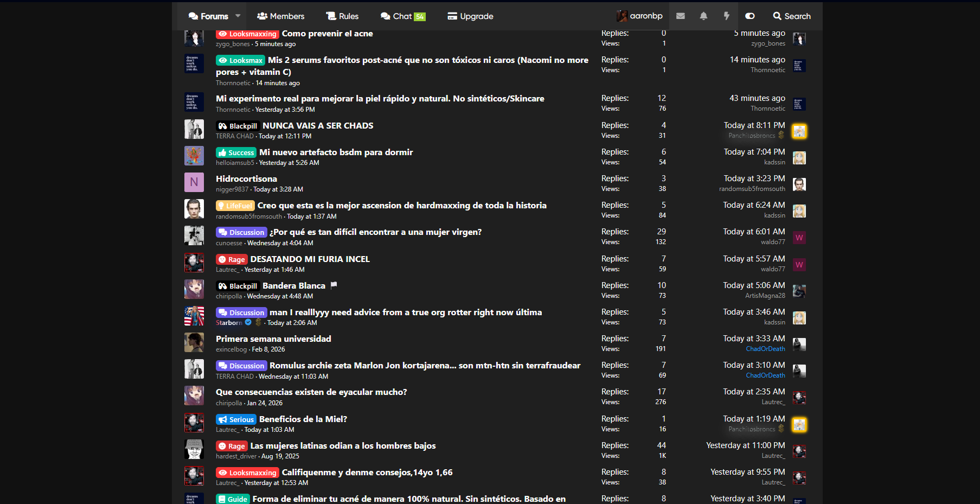Click Yesterday at 11:00 PM last post time
The image size is (980, 504).
[x=746, y=445]
